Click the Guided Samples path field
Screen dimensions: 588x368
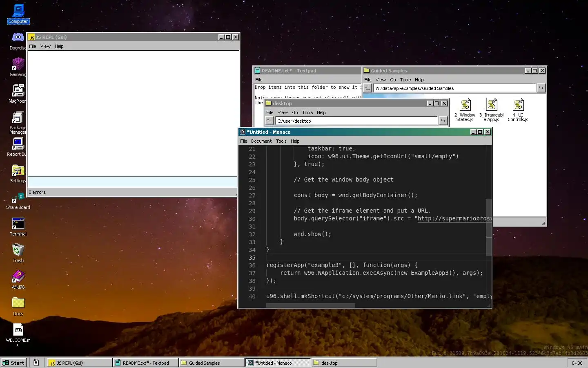point(454,88)
